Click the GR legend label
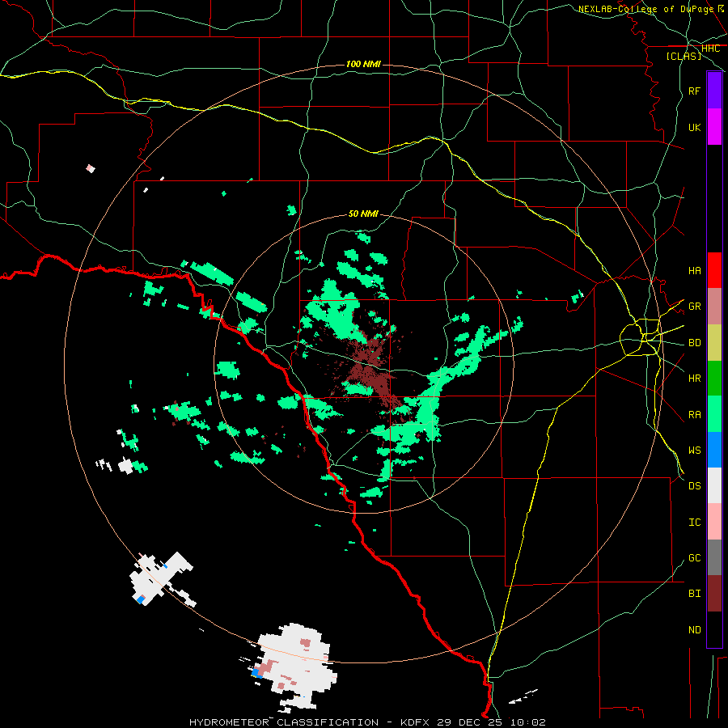Image resolution: width=728 pixels, height=728 pixels. tap(694, 307)
